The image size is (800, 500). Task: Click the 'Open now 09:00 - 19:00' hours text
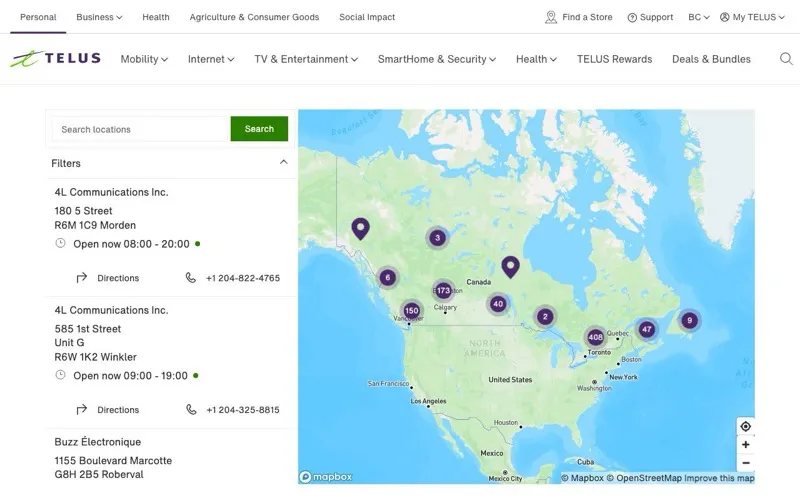pos(130,376)
